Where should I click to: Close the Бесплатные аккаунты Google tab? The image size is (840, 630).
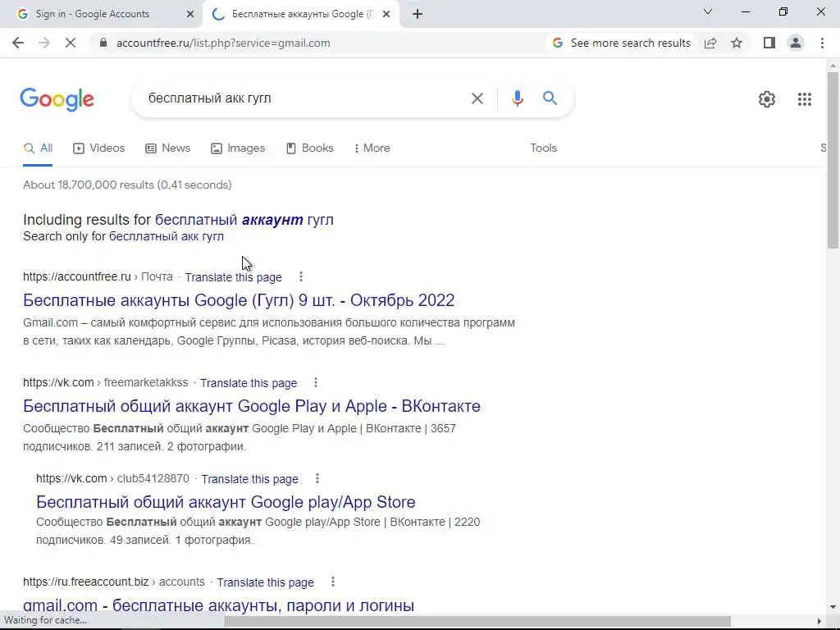point(386,14)
